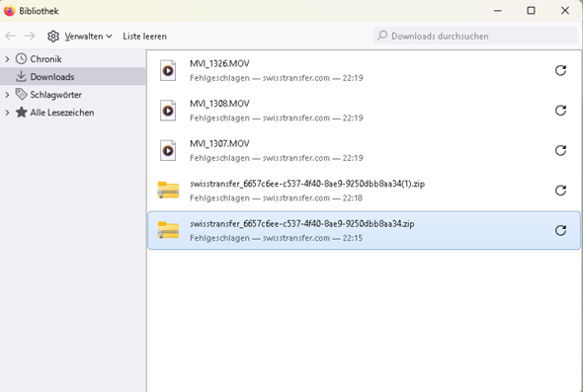The image size is (583, 392).
Task: Retry the selected swisstransfer zip download at 22:15
Action: 560,230
